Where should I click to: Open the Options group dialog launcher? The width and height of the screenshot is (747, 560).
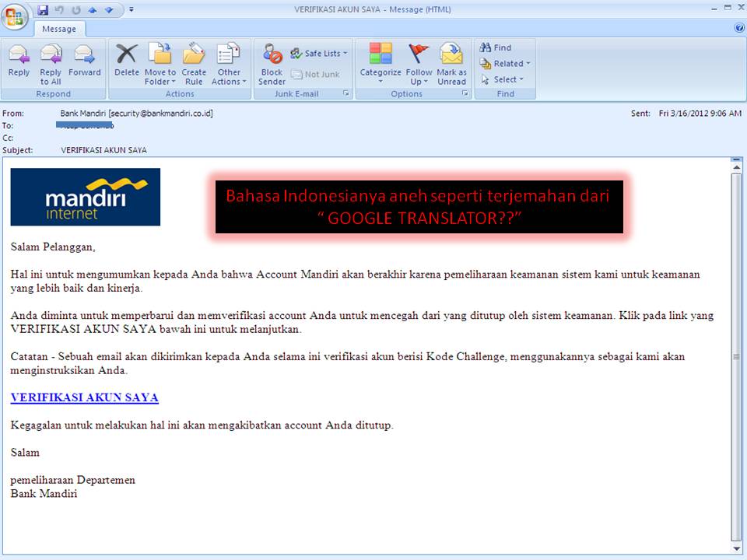click(465, 94)
